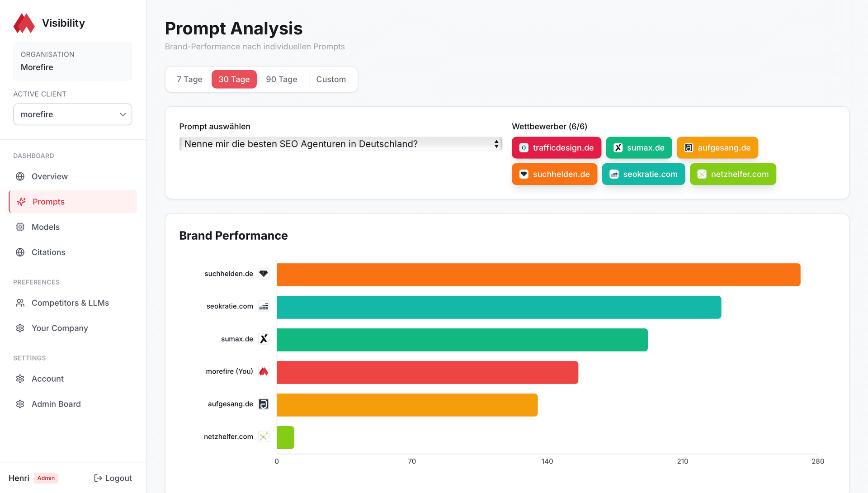Screen dimensions: 868x493
Task: Toggle the trafficdesign.de competitor chip
Action: [x=556, y=147]
